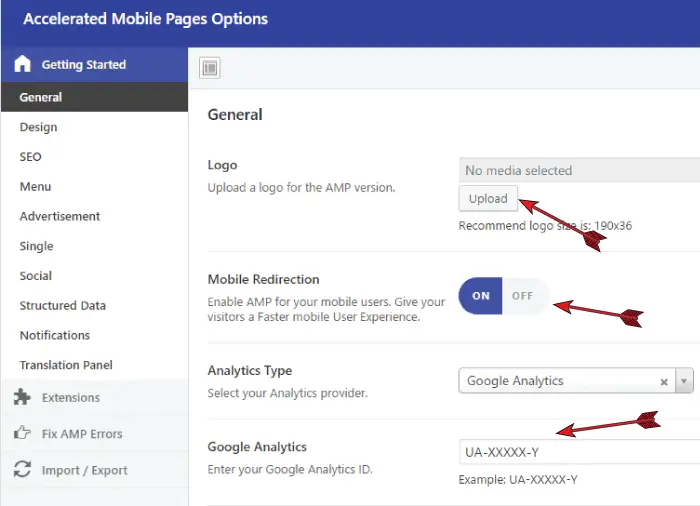
Task: Go to the Menu settings section
Action: point(95,186)
